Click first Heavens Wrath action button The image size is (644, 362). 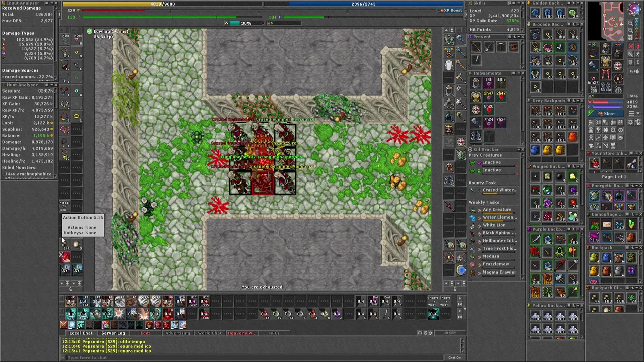[433, 302]
